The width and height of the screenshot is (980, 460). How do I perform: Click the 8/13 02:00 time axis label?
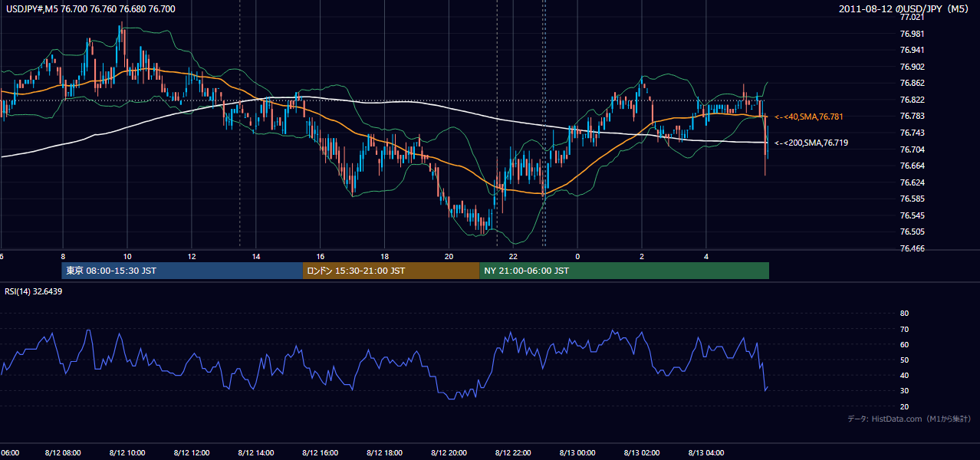(x=643, y=453)
